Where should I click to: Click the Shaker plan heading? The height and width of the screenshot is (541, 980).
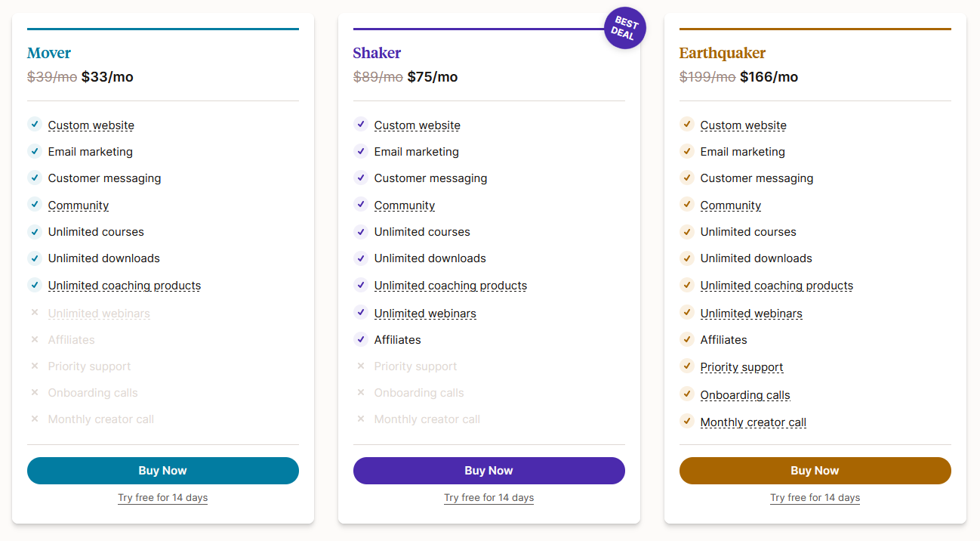[x=377, y=53]
